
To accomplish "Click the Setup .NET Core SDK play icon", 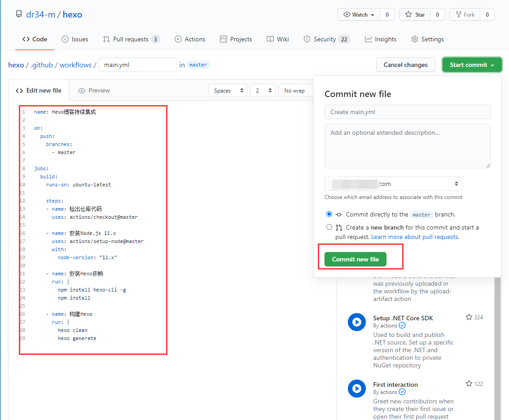I will click(357, 322).
